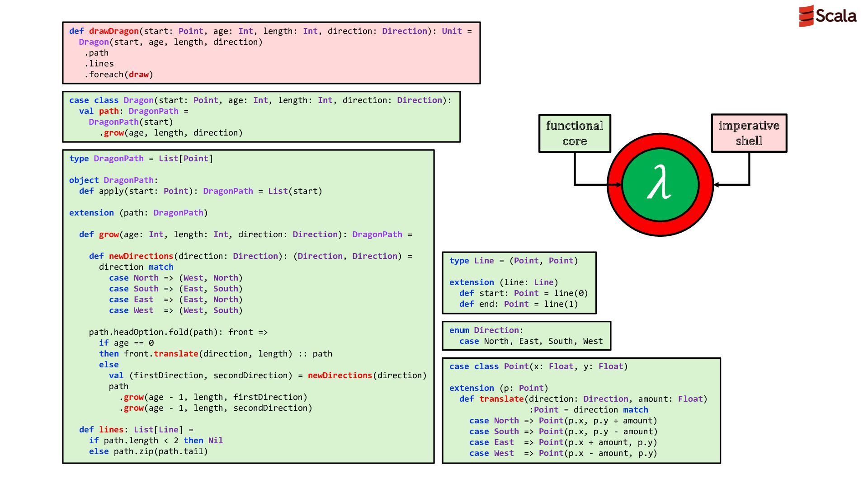Viewport: 868px width, 488px height.
Task: Select the functional core label box
Action: (x=575, y=133)
